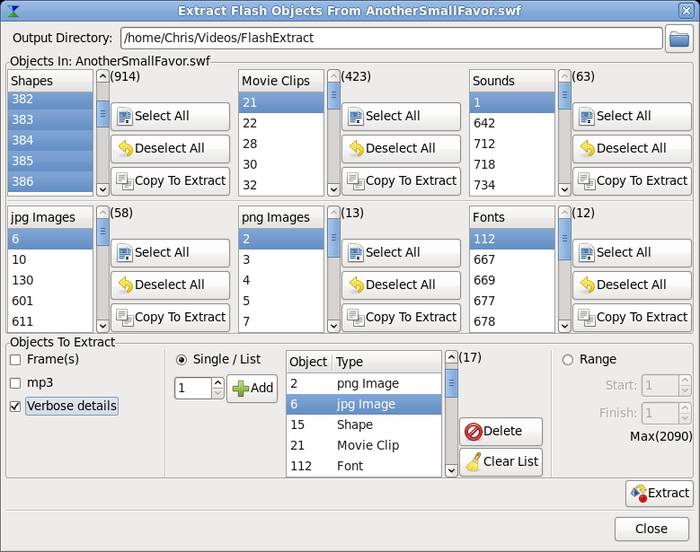Uncheck the Verbose details checkbox
The height and width of the screenshot is (552, 700).
coord(15,406)
